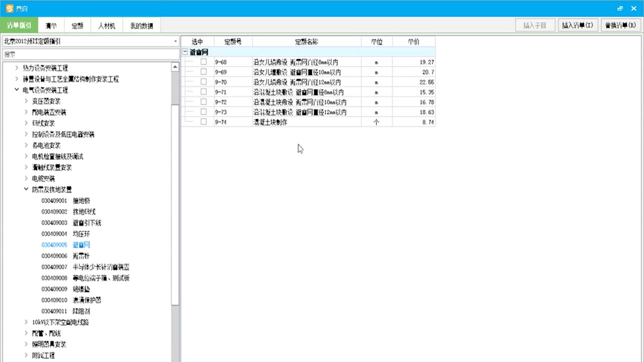This screenshot has height=362, width=644.
Task: Expand the 控制设备及低压电器安装 node
Action: point(26,134)
